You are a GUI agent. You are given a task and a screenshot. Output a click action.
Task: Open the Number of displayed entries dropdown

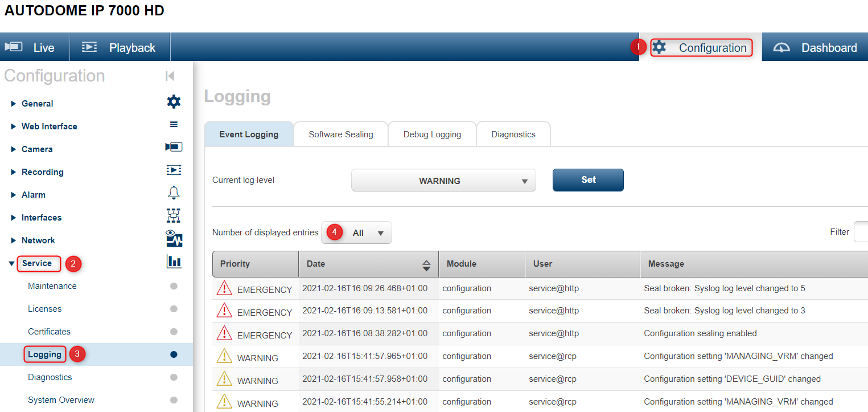pyautogui.click(x=357, y=232)
